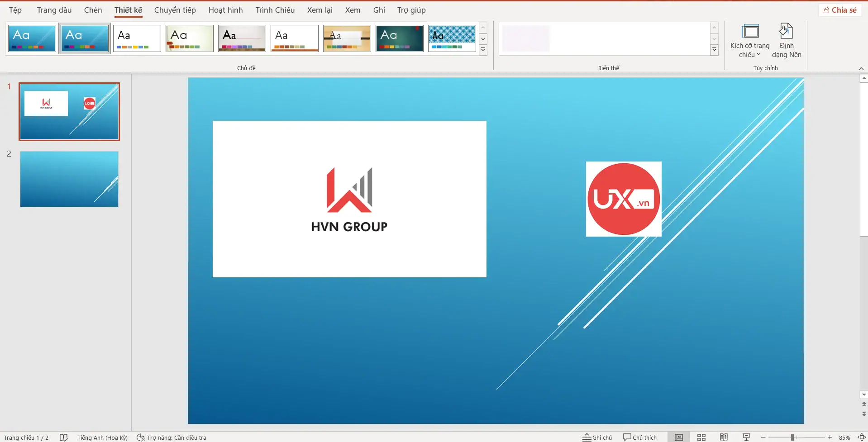Go to next slide using double-down arrow

pos(864,413)
